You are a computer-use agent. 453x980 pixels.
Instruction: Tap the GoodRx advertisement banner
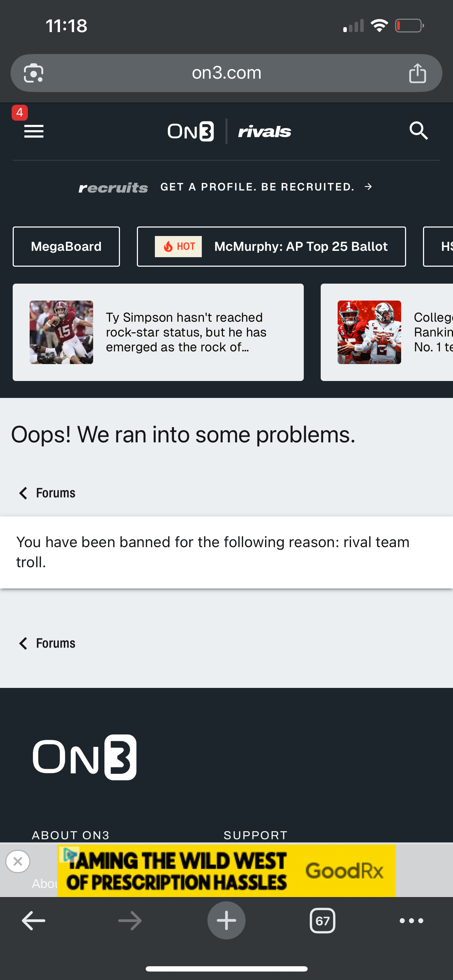click(226, 871)
